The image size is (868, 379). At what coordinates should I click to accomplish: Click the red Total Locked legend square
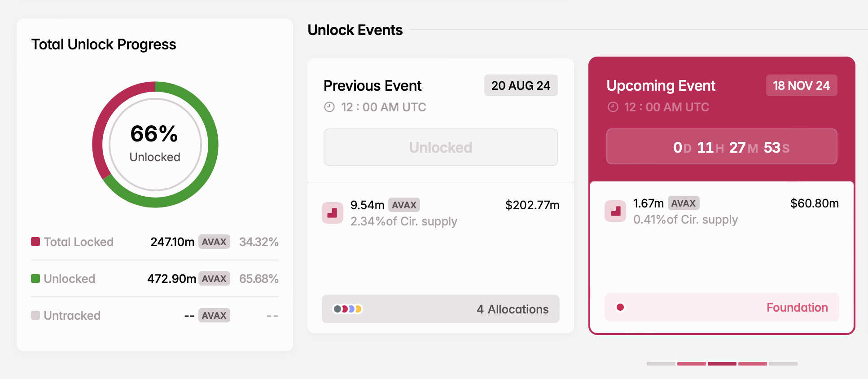pyautogui.click(x=35, y=242)
